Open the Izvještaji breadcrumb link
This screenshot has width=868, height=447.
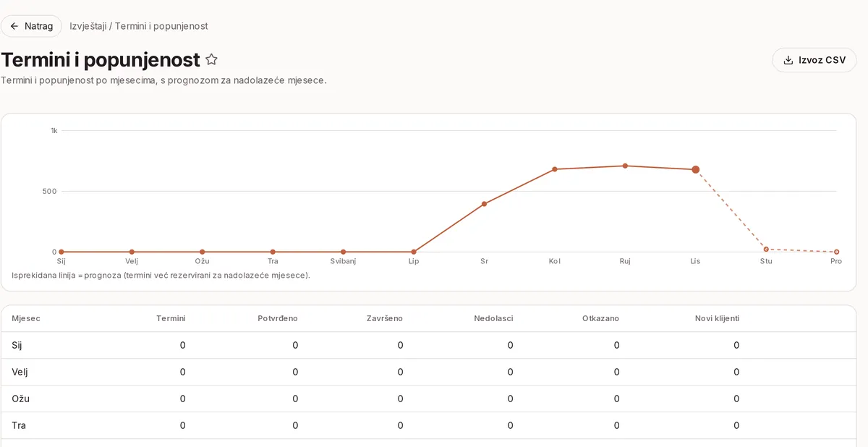pos(88,26)
